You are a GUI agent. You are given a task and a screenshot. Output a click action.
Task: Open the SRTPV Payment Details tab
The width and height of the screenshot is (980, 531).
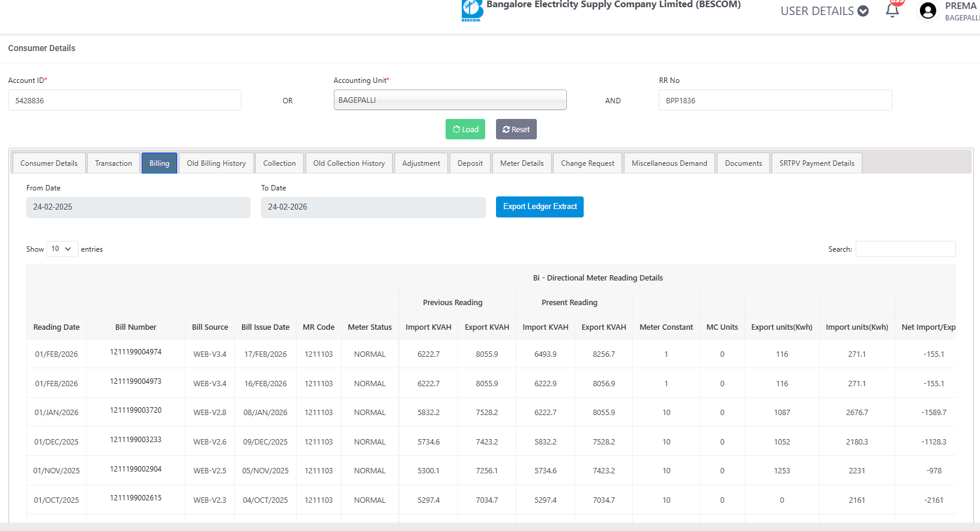(816, 163)
